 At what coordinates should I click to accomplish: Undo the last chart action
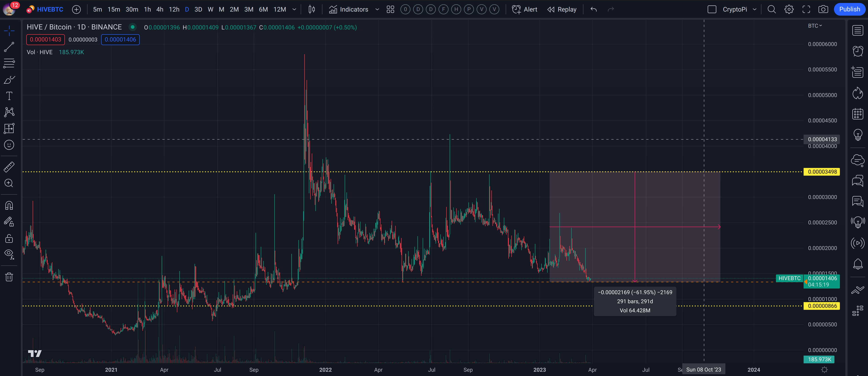click(594, 10)
